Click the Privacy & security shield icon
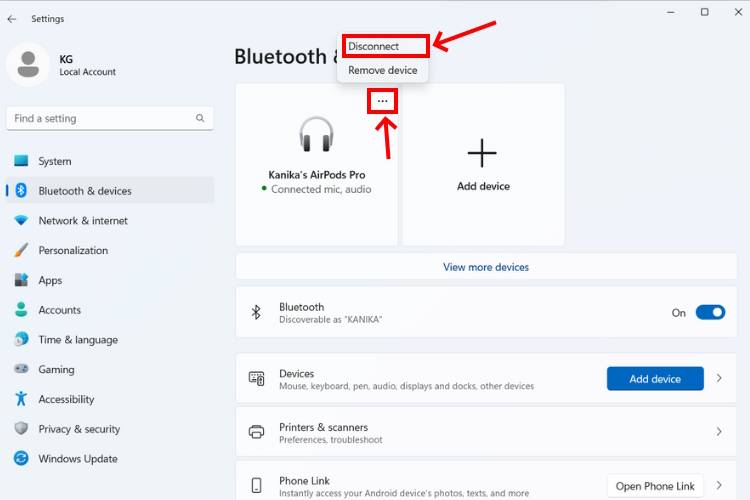 click(21, 428)
